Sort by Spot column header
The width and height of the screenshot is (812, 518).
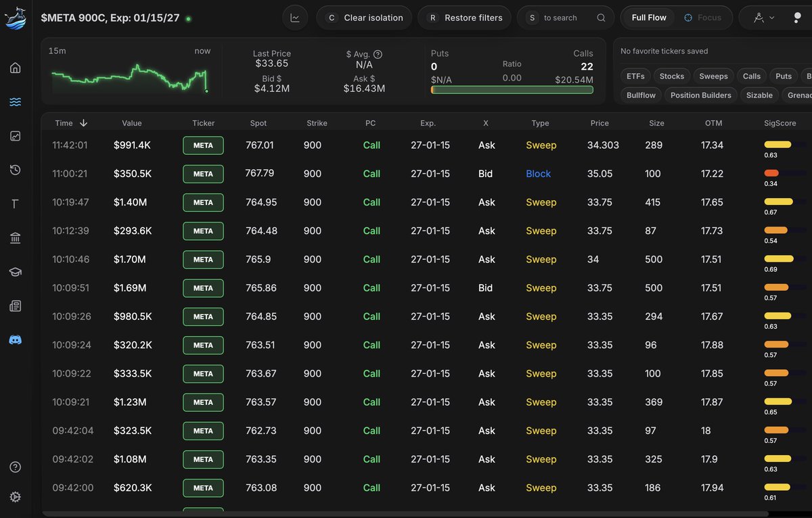point(258,123)
